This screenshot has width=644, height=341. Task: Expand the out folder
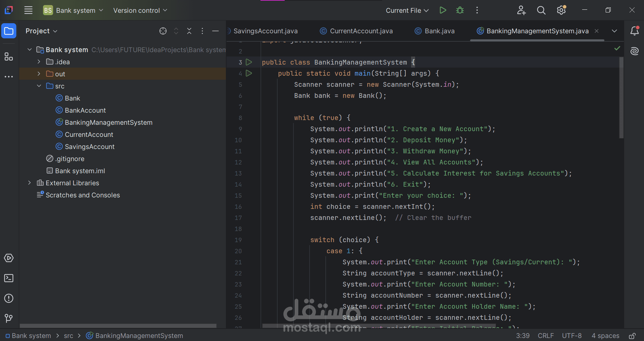(39, 74)
